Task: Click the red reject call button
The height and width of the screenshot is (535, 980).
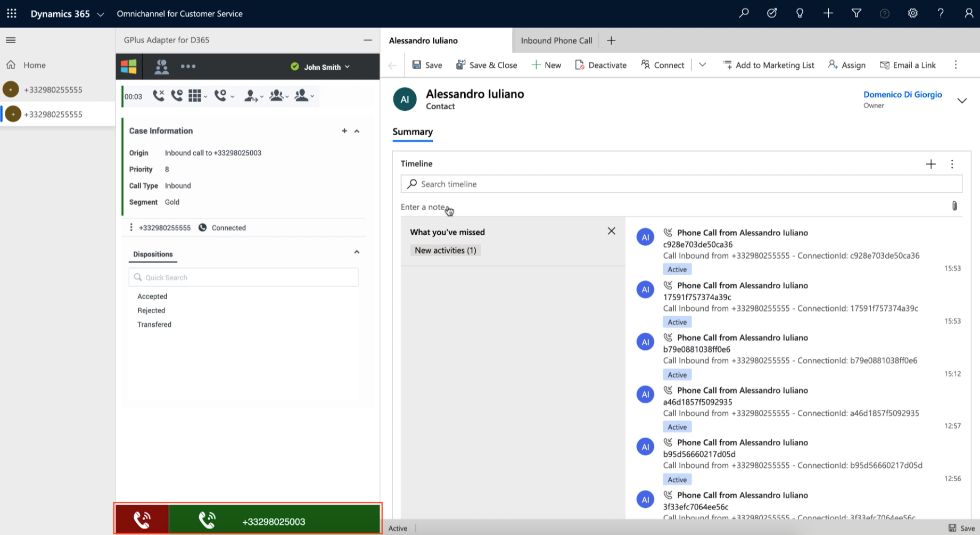Action: (142, 519)
